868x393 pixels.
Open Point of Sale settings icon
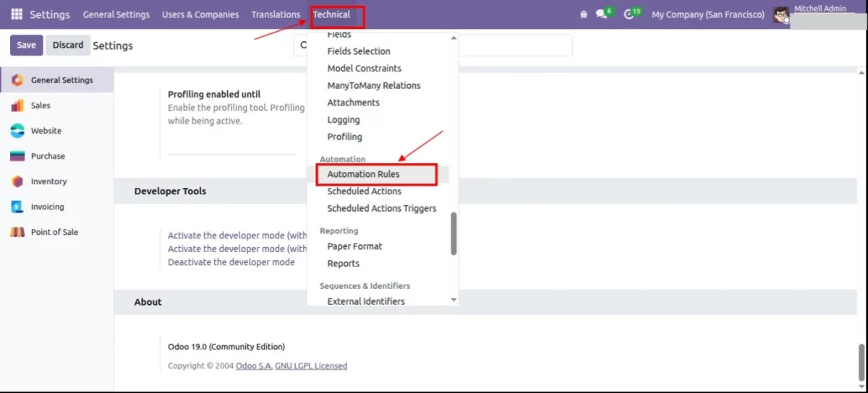18,232
